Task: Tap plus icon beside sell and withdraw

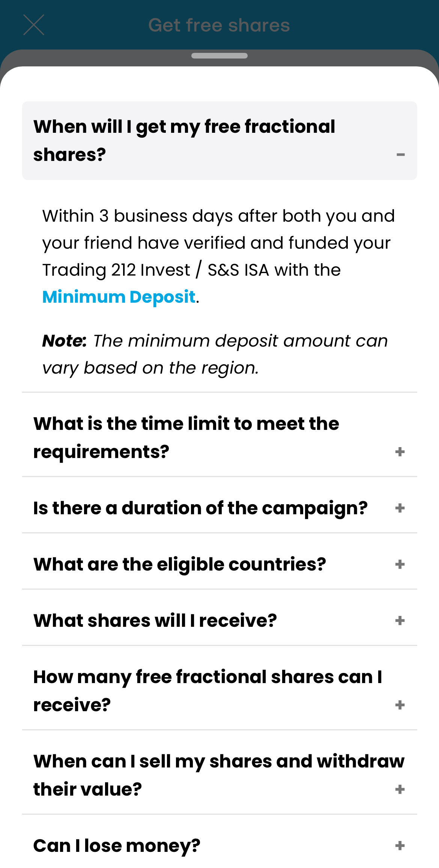Action: [x=400, y=790]
